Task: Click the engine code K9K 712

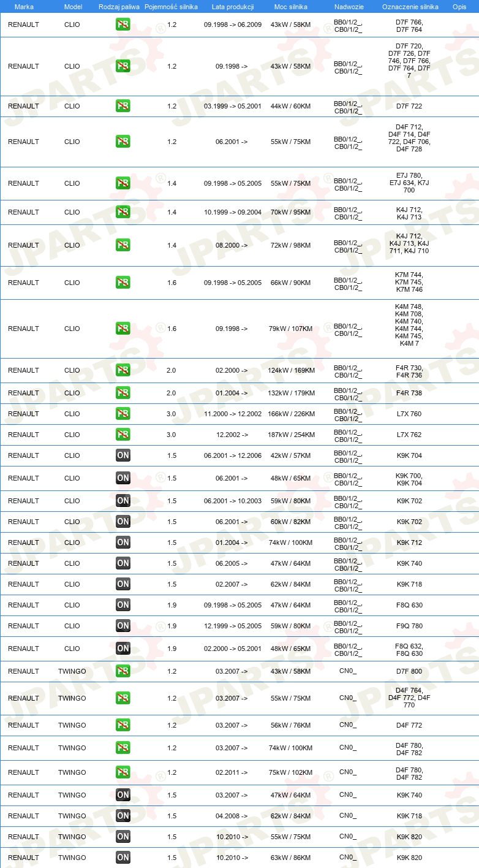Action: coord(409,542)
